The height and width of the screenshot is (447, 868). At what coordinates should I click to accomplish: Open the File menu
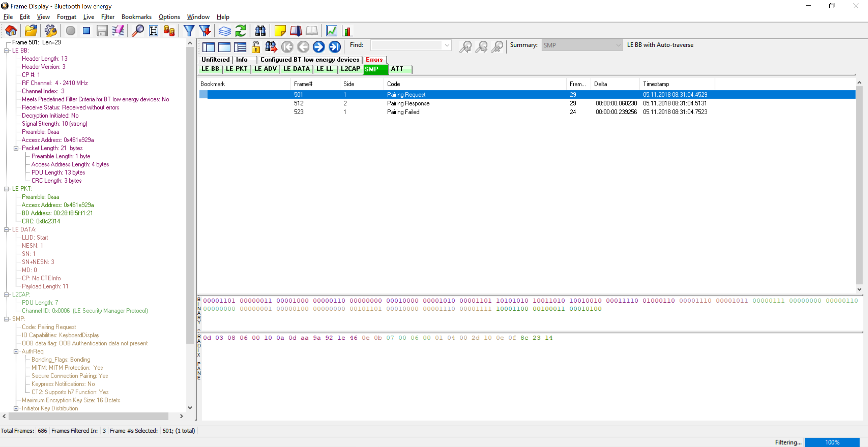pyautogui.click(x=8, y=17)
